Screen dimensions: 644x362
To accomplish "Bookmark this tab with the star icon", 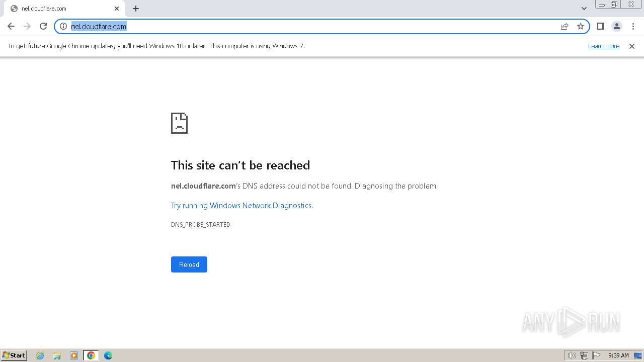I will pos(581,26).
